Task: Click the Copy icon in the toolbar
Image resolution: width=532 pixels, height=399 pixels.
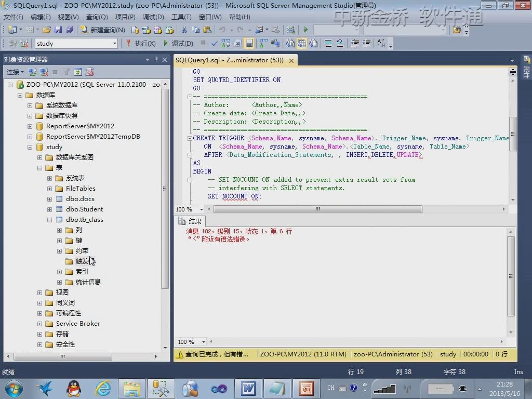Action: (195, 30)
